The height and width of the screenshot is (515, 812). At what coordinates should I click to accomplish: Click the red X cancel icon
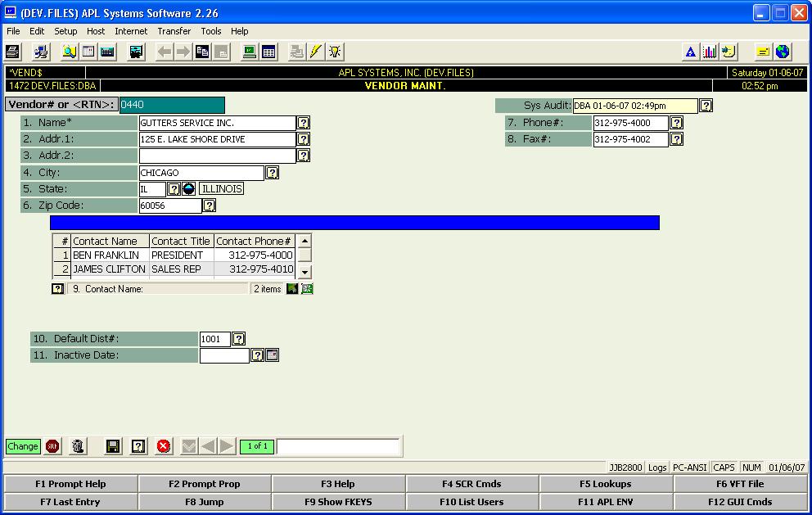click(164, 446)
